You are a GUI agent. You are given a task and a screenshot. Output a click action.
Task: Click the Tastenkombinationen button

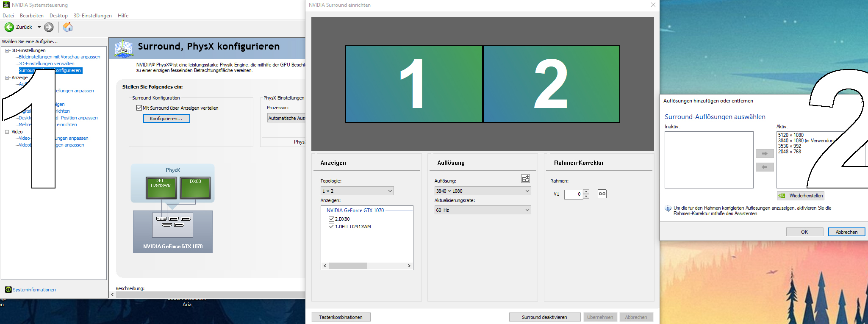341,317
